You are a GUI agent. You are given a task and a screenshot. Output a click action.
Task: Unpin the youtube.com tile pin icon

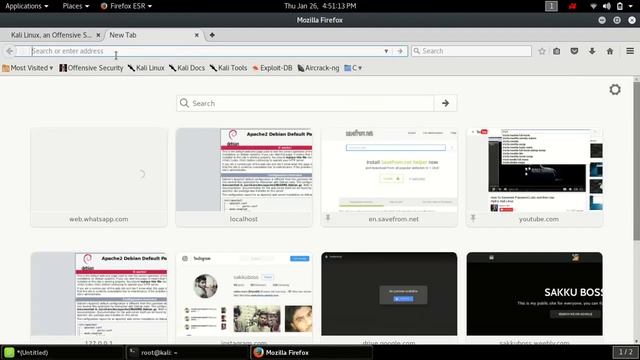tap(473, 218)
